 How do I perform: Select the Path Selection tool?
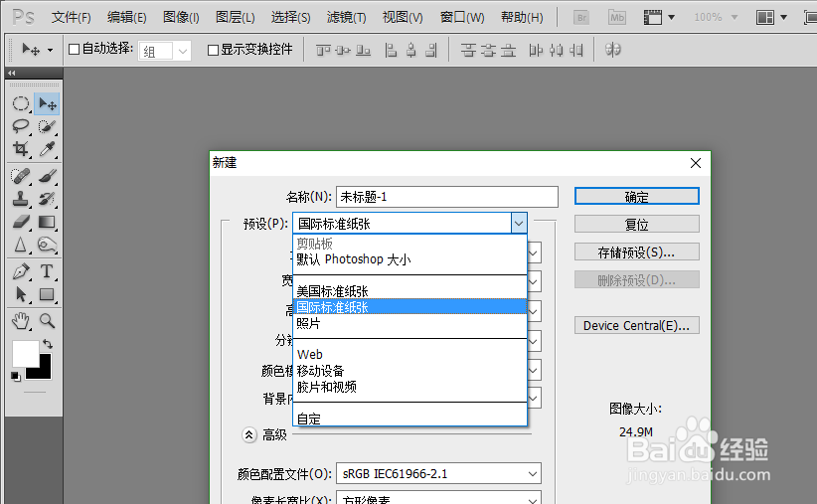(21, 294)
